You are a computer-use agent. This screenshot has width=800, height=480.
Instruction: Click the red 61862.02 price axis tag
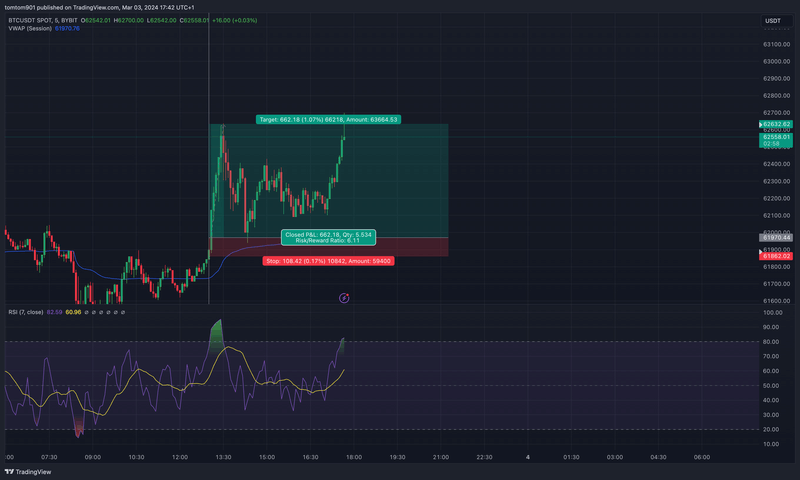[x=776, y=256]
